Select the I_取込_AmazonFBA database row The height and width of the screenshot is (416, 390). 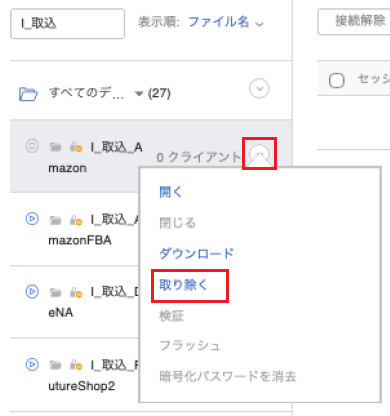pyautogui.click(x=75, y=229)
